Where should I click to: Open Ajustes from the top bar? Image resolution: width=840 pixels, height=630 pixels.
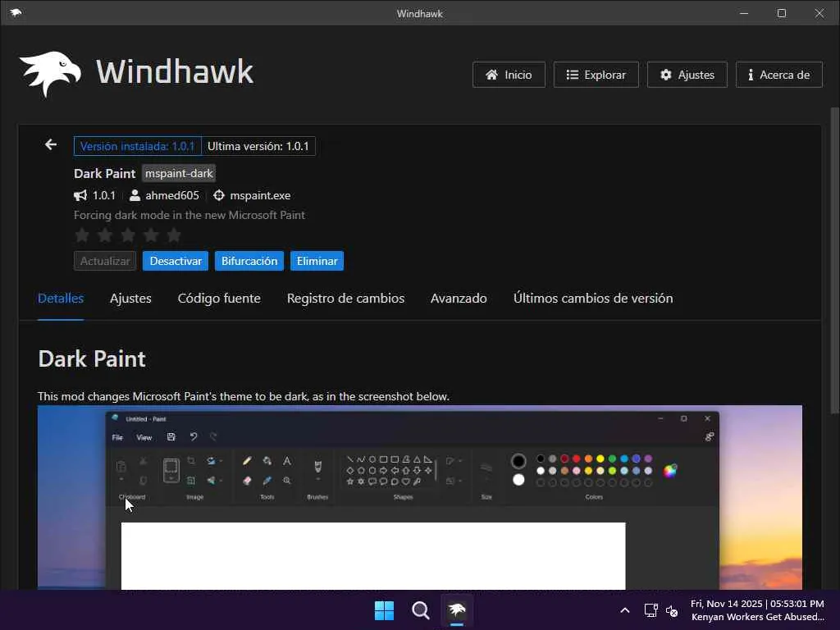687,75
